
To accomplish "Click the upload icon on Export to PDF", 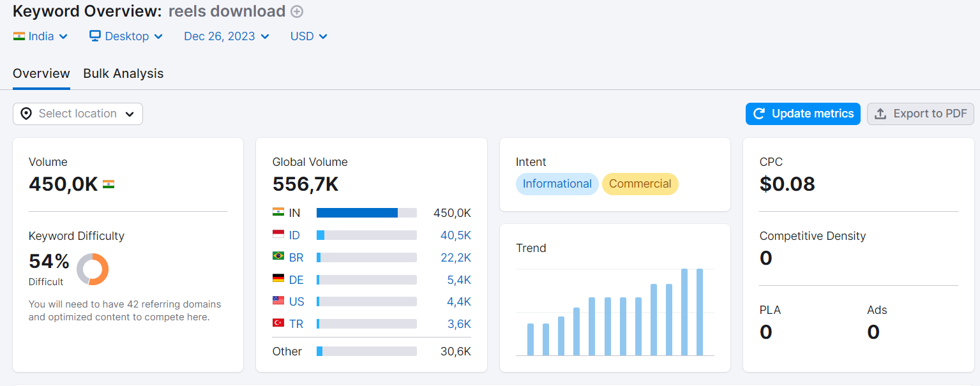I will 880,114.
